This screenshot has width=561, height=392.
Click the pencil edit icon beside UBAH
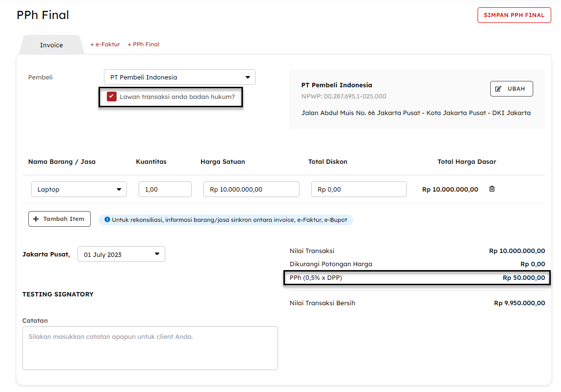[498, 89]
